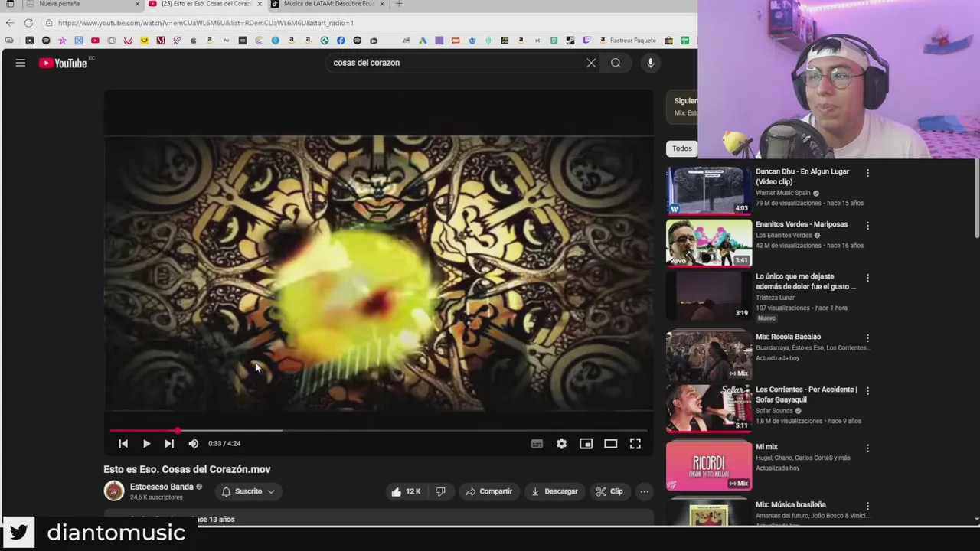This screenshot has height=551, width=980.
Task: Open the YouTube hamburger guide menu
Action: (x=21, y=63)
